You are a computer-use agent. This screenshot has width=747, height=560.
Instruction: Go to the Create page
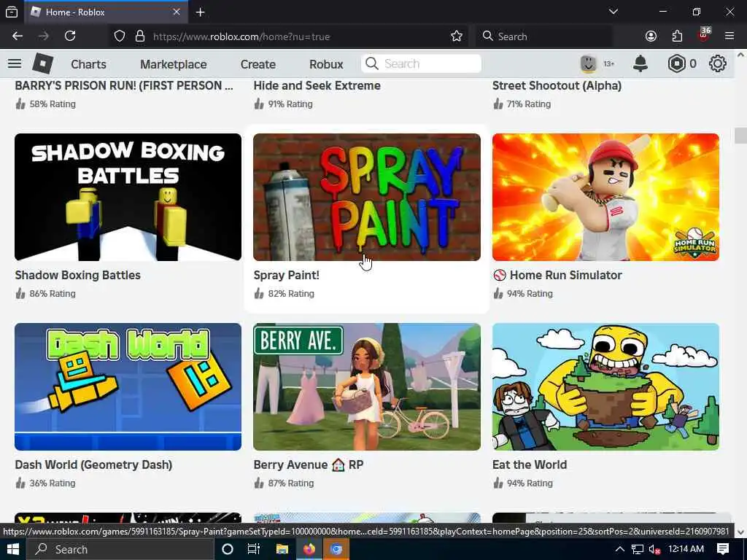tap(258, 64)
